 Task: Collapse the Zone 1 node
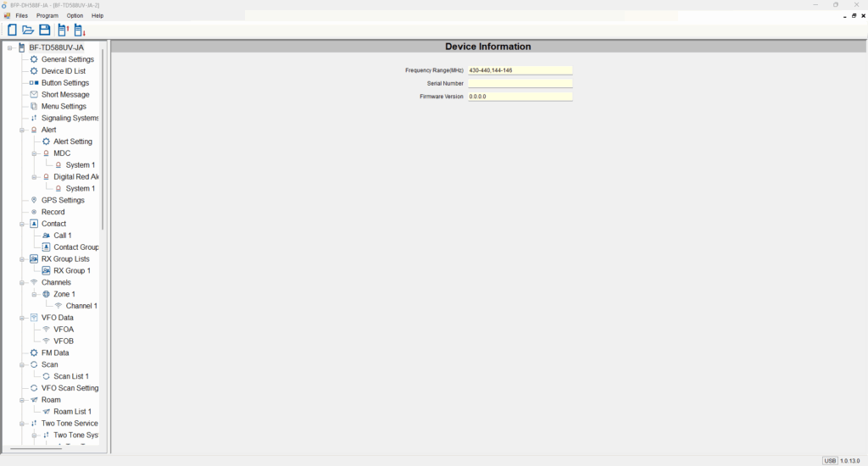point(35,294)
